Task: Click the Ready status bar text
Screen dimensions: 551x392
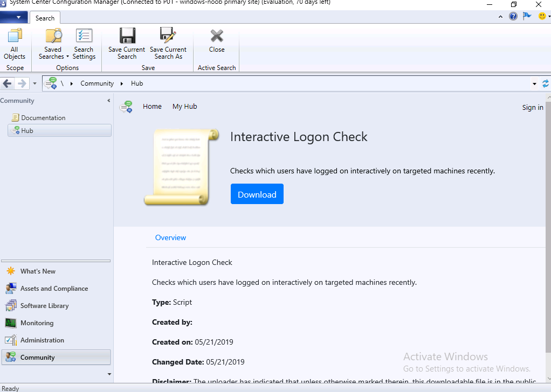Action: point(10,388)
